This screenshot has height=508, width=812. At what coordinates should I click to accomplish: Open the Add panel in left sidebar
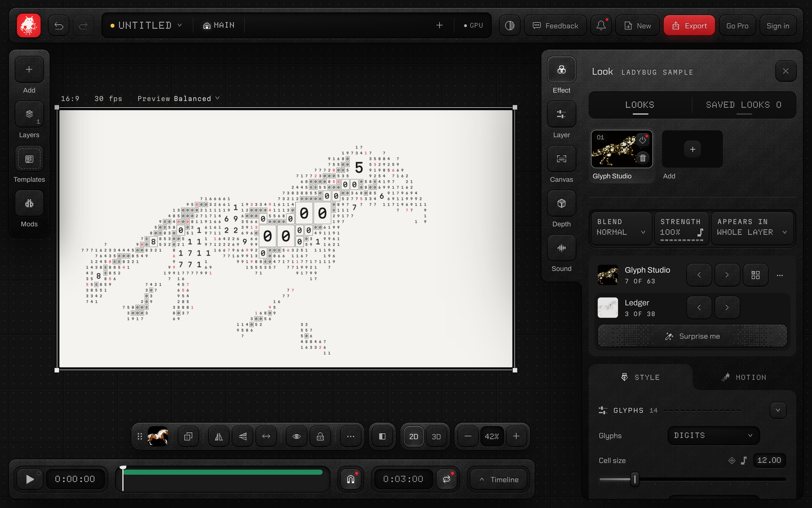(29, 70)
